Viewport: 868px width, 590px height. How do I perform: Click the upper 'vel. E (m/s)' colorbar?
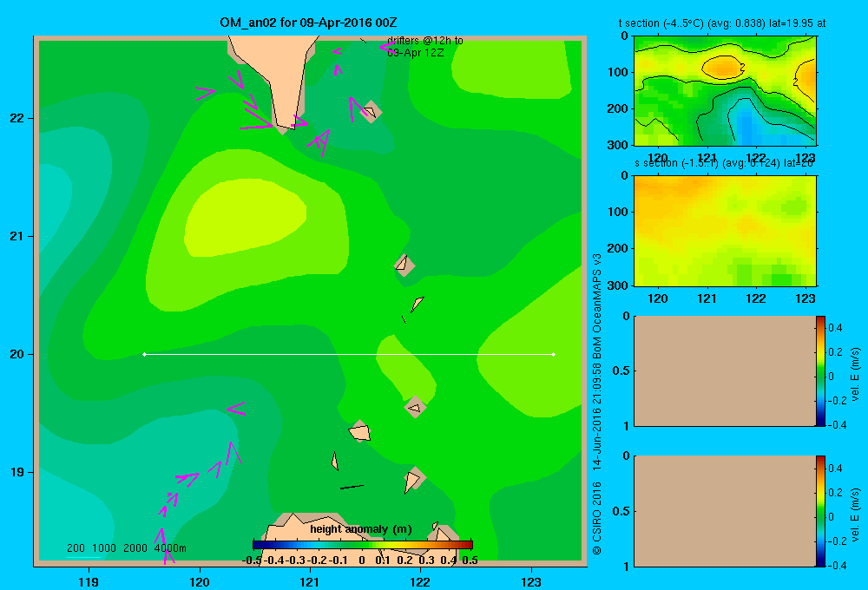tap(820, 370)
